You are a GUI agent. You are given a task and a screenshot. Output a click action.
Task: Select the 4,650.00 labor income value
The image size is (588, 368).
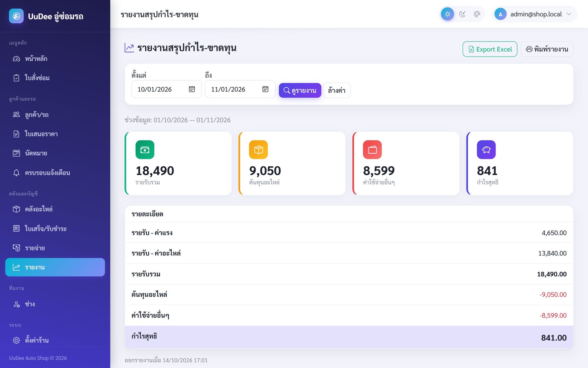pos(554,233)
